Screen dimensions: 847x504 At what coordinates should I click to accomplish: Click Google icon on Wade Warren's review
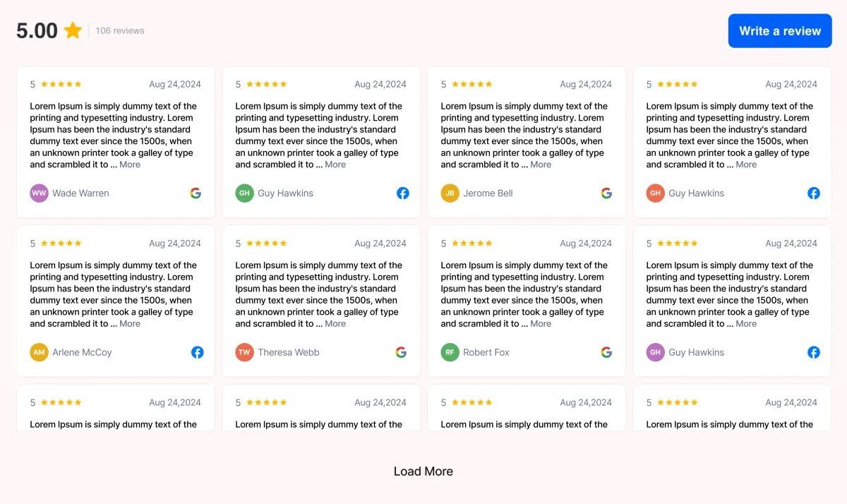click(x=196, y=193)
